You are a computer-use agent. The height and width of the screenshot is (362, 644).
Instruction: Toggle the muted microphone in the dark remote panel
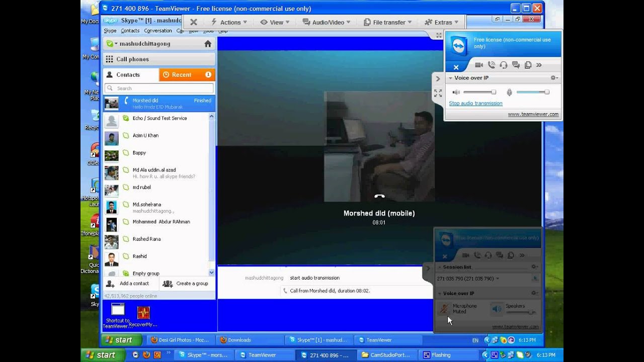[x=444, y=309]
